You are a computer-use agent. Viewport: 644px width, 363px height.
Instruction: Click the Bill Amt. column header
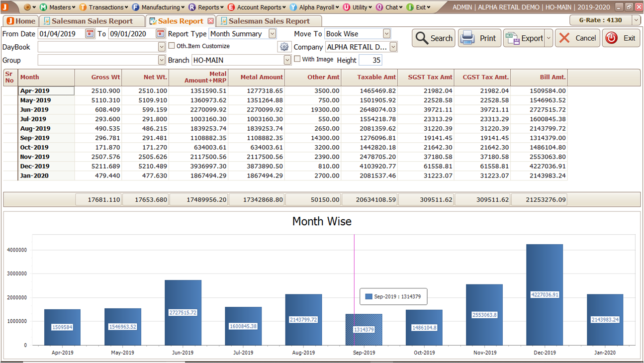[x=539, y=77]
